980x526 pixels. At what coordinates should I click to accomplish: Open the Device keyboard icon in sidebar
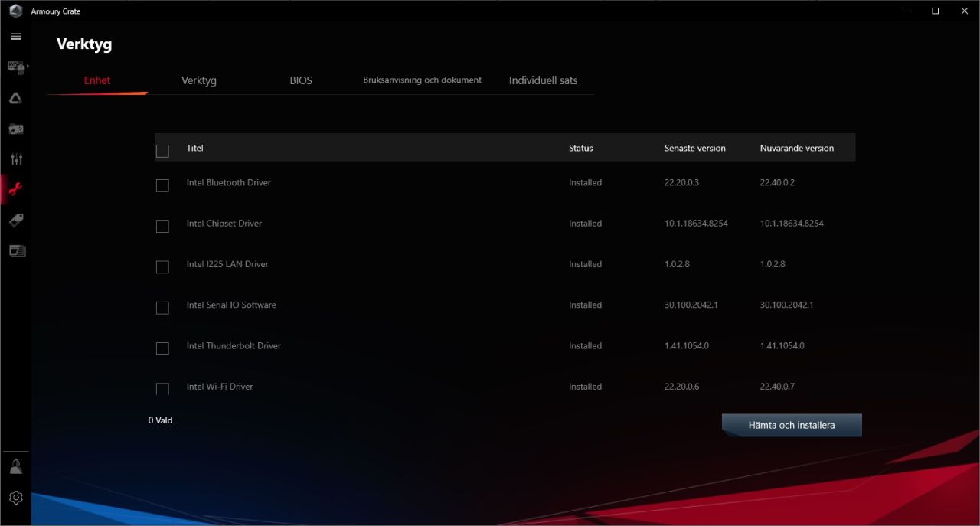click(16, 67)
